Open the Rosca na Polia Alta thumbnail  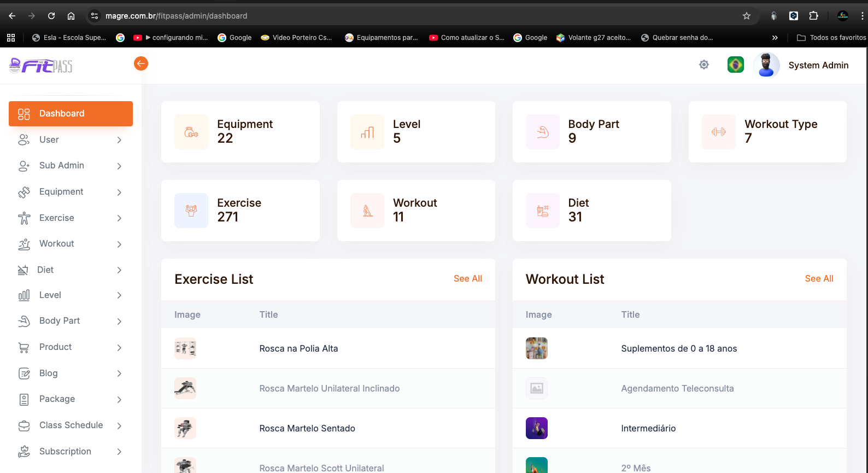(x=185, y=348)
